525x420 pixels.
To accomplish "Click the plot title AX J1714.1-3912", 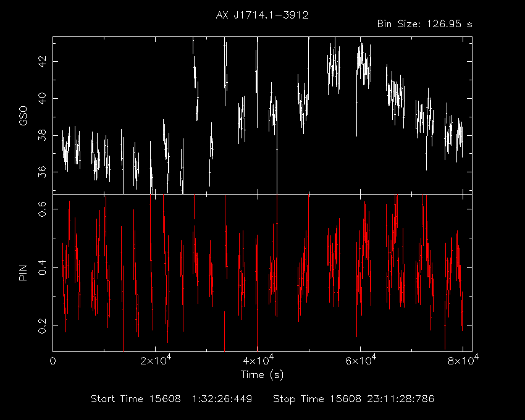I will [262, 15].
